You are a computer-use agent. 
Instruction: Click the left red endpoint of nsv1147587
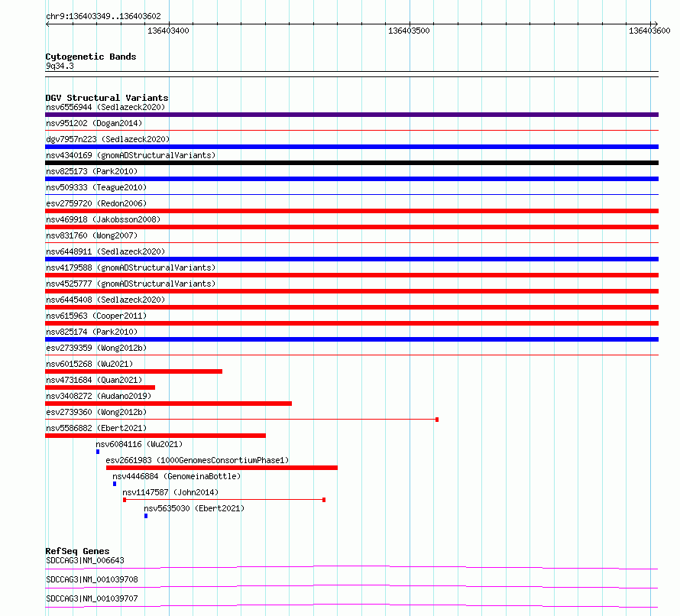coord(125,500)
